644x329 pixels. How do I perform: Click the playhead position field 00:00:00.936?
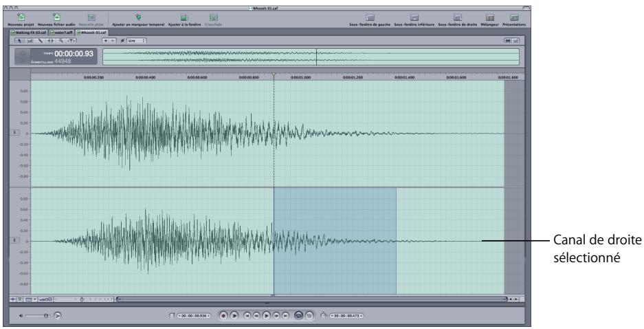194,316
